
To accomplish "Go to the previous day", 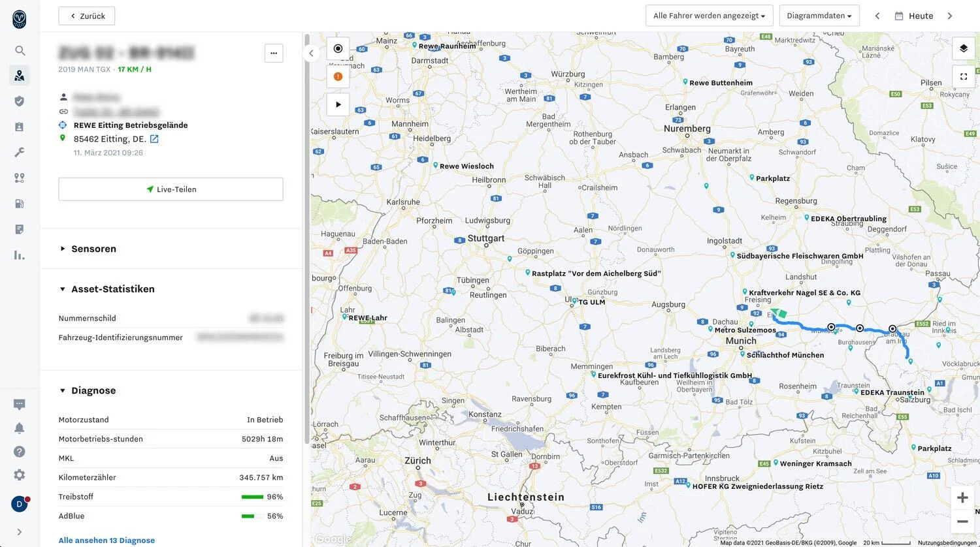I will click(x=877, y=16).
